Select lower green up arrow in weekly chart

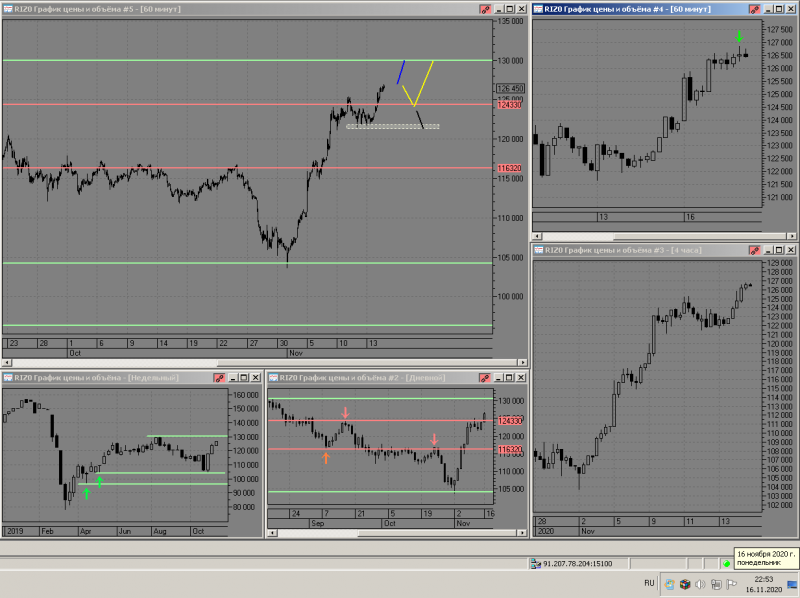point(86,493)
